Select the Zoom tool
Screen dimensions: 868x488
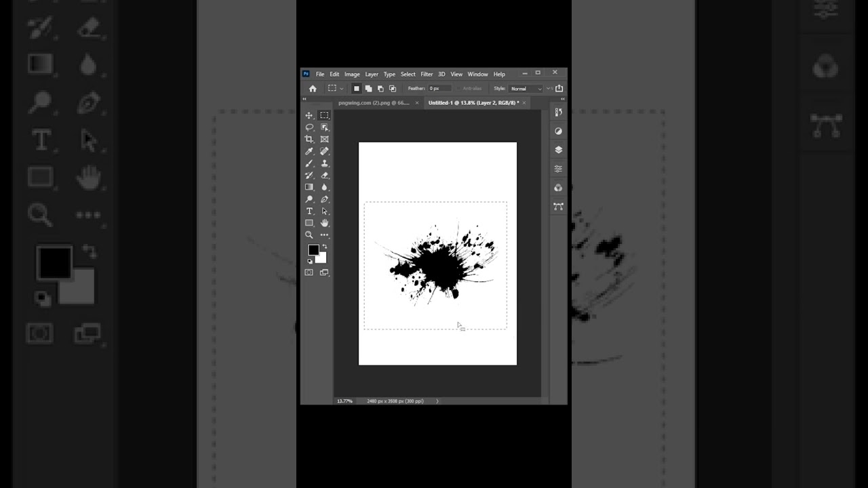(309, 235)
